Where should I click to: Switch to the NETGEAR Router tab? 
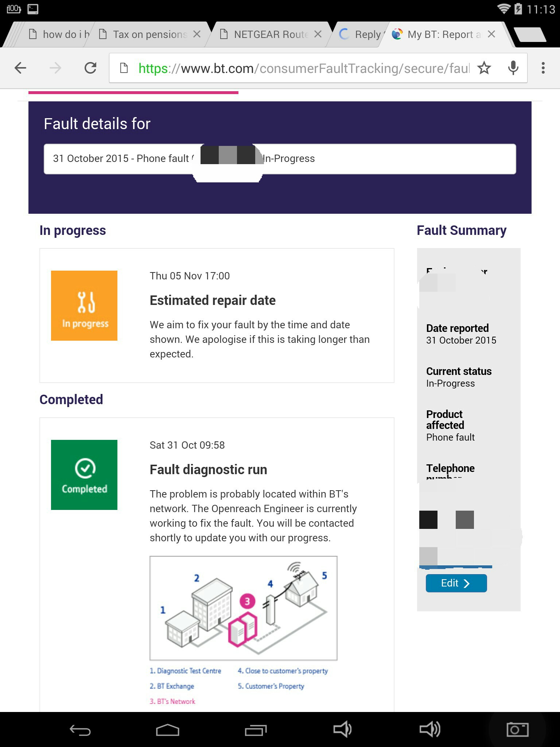coord(271,35)
